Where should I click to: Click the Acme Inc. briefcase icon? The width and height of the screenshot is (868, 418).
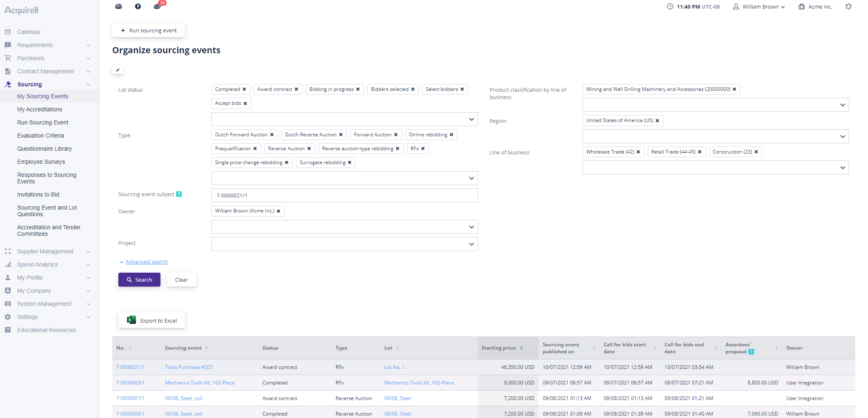tap(801, 6)
